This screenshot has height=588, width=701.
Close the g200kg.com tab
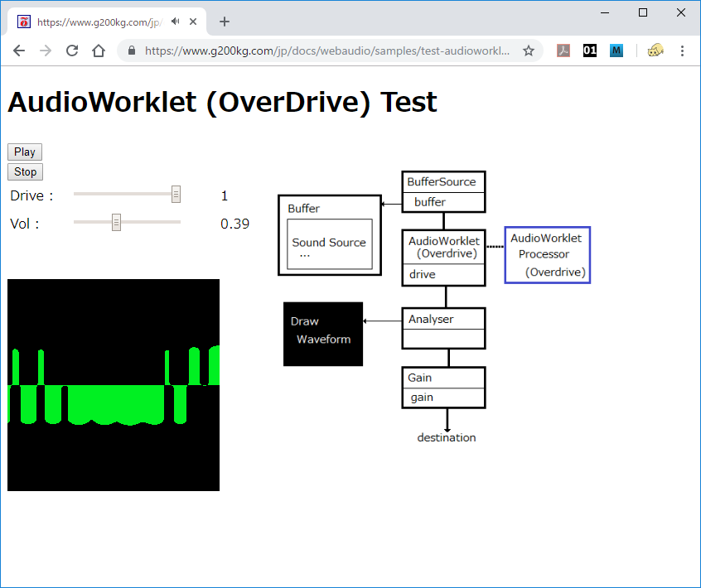click(x=196, y=22)
